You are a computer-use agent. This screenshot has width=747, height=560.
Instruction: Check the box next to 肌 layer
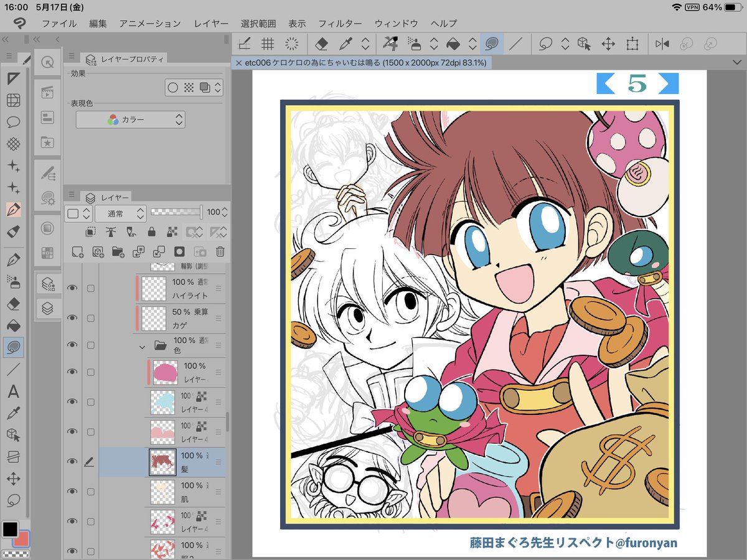91,492
